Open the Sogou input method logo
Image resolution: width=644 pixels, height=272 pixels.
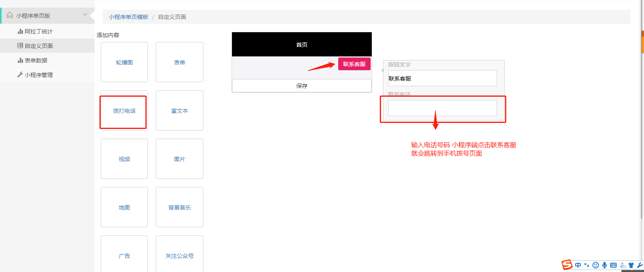pyautogui.click(x=567, y=265)
